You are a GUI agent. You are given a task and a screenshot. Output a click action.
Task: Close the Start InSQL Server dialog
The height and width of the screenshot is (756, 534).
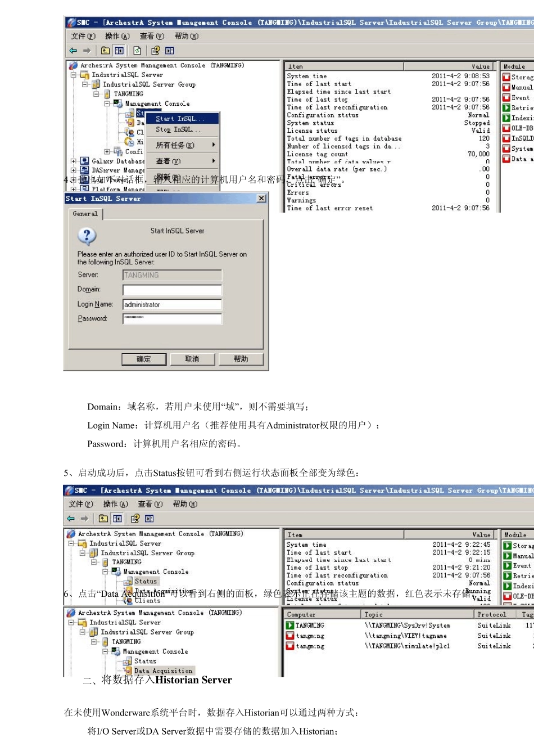tap(261, 199)
